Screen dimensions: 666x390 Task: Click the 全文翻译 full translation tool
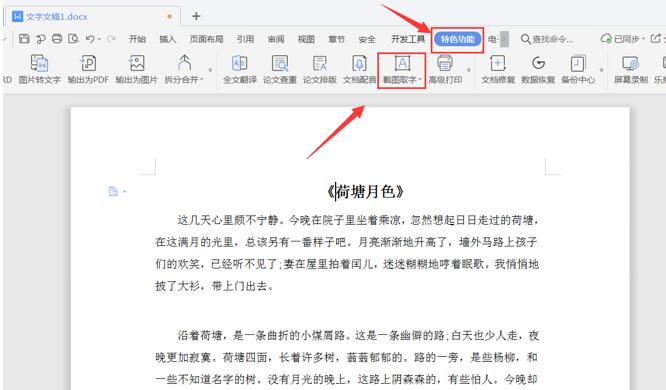(240, 69)
